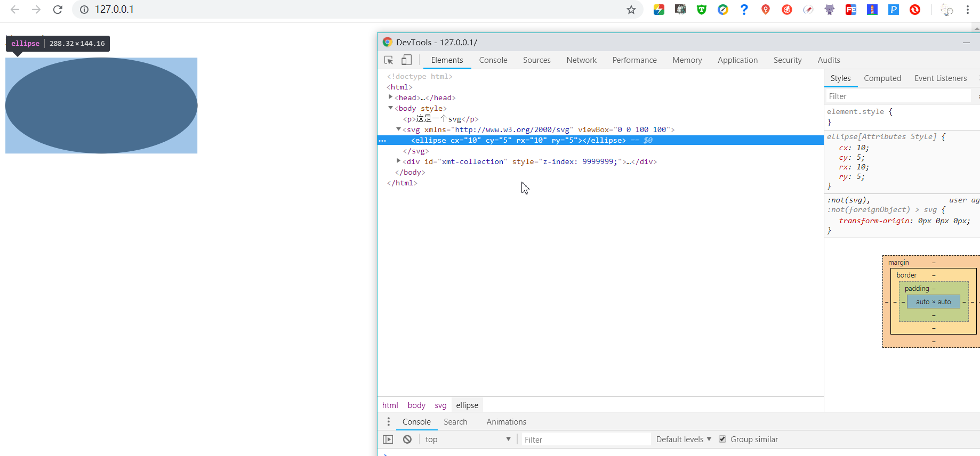Click the browser back arrow
The image size is (980, 456).
click(15, 10)
